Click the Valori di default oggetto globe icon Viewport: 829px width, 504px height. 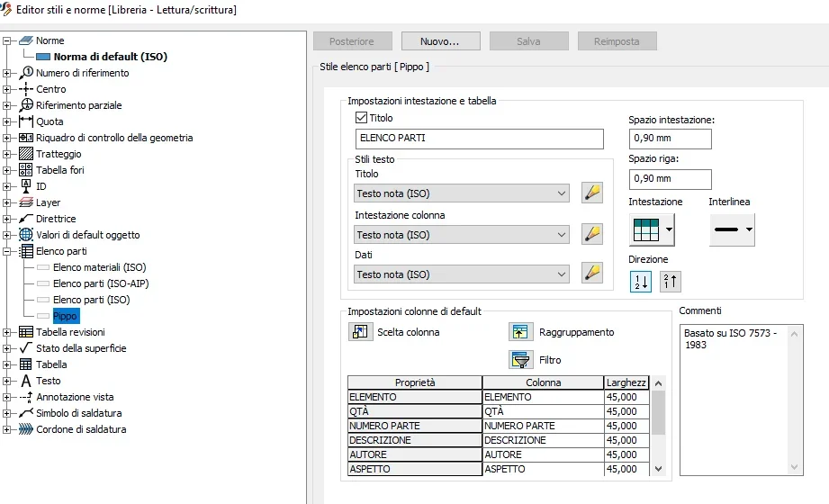[26, 235]
